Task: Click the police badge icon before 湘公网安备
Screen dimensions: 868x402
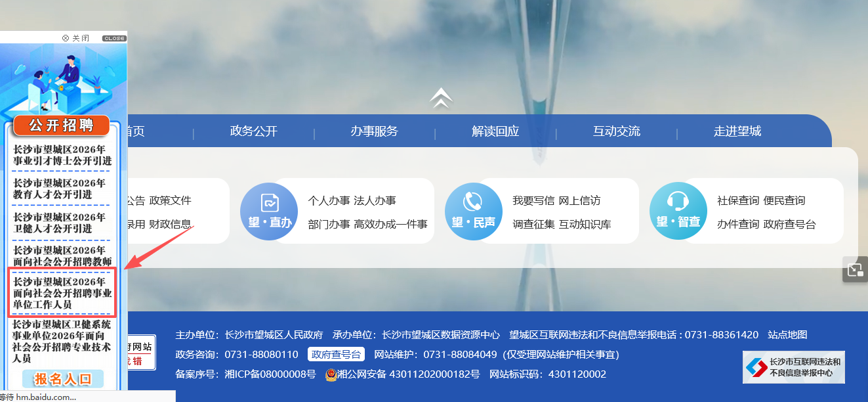Action: pos(331,374)
